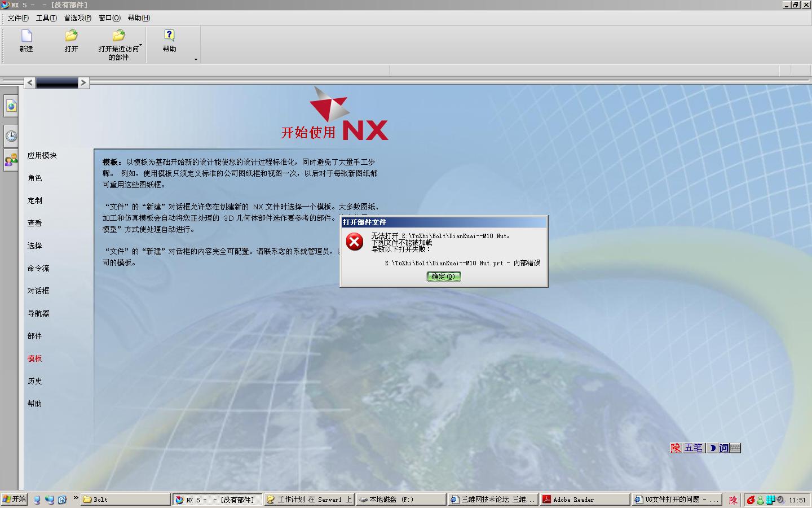Select the 选择 topic link
This screenshot has height=508, width=812.
tap(35, 246)
